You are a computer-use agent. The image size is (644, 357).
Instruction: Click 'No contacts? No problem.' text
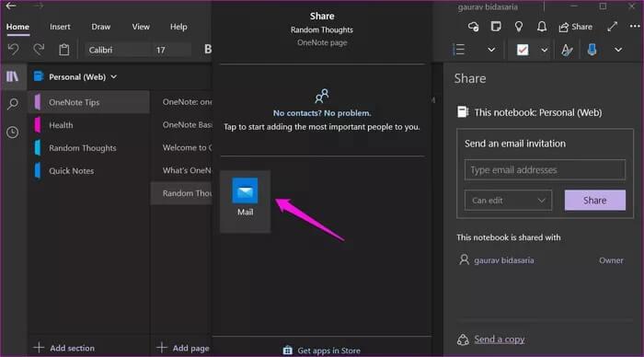coord(322,113)
